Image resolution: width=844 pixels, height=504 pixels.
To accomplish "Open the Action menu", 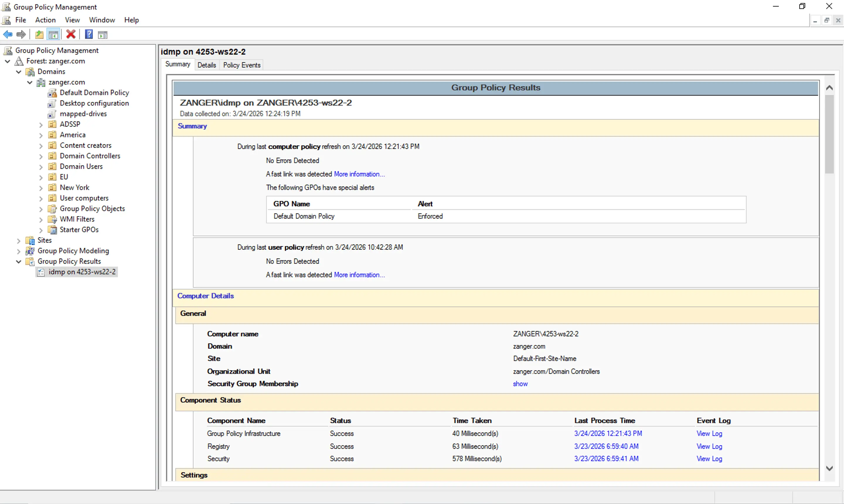I will point(45,20).
